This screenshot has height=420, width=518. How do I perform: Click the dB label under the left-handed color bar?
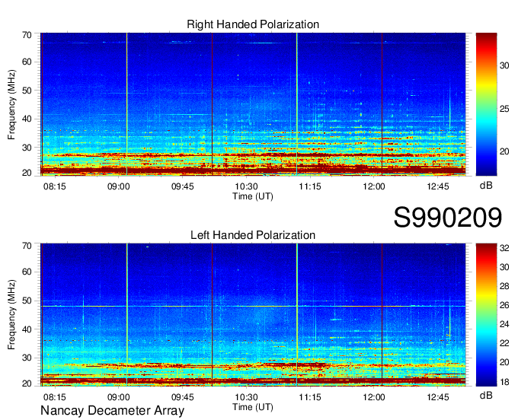point(486,395)
